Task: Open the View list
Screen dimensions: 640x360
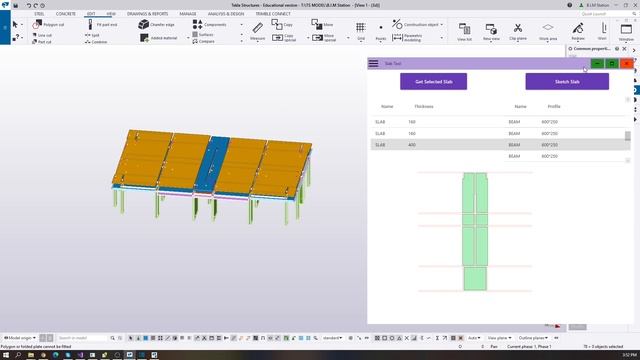Action: 464,32
